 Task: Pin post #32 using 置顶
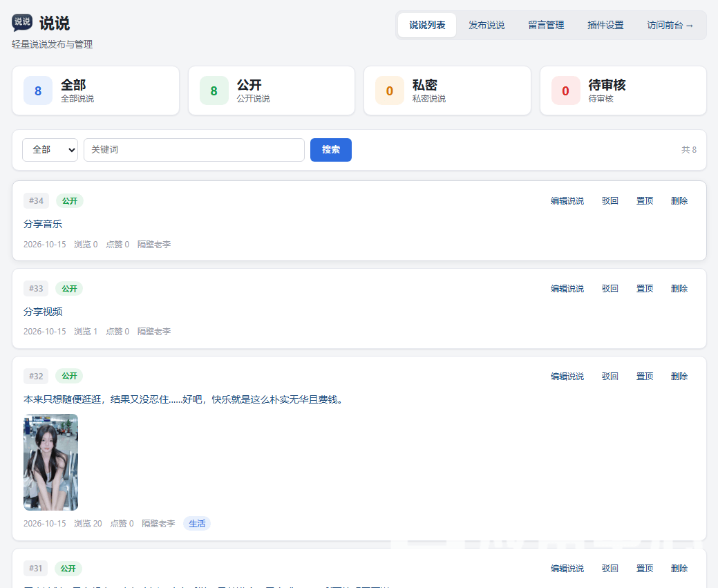(644, 376)
